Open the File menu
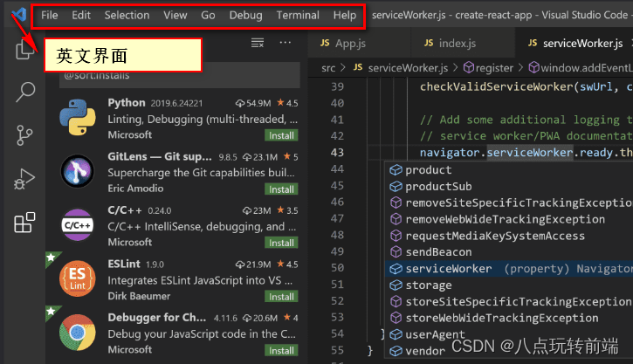Image resolution: width=633 pixels, height=364 pixels. tap(49, 16)
